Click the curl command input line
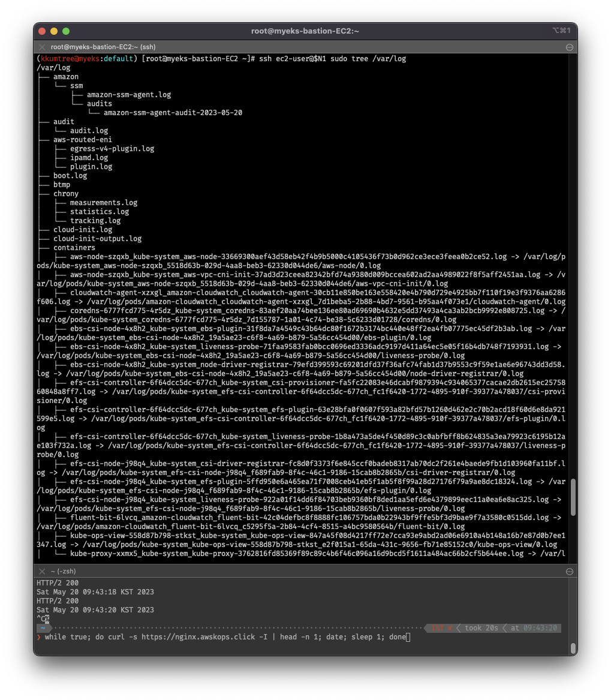 click(225, 637)
